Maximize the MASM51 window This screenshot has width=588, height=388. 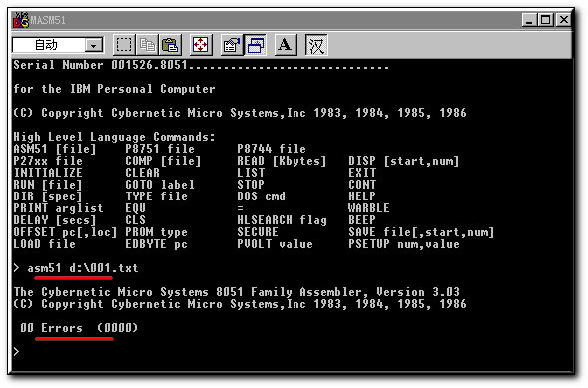[x=546, y=20]
